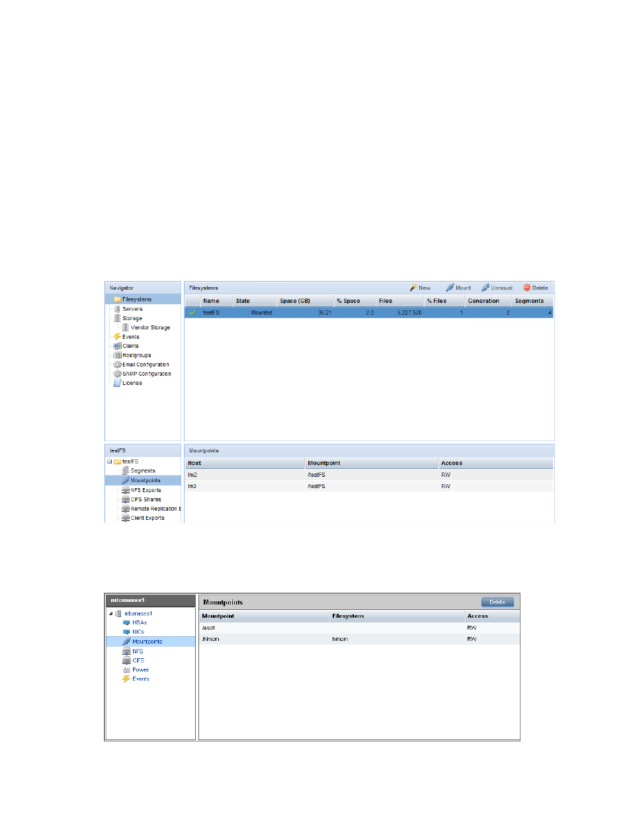Collapse the testFS tree node
Image resolution: width=631 pixels, height=840 pixels.
coord(110,462)
